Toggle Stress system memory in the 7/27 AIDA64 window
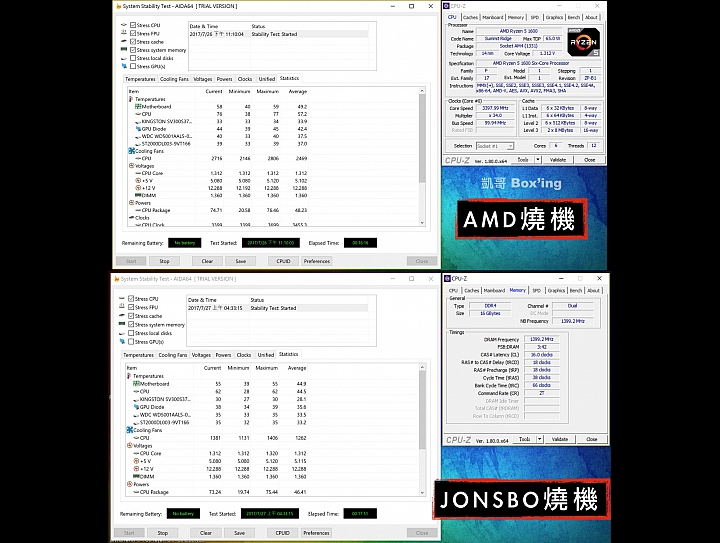 tap(131, 325)
